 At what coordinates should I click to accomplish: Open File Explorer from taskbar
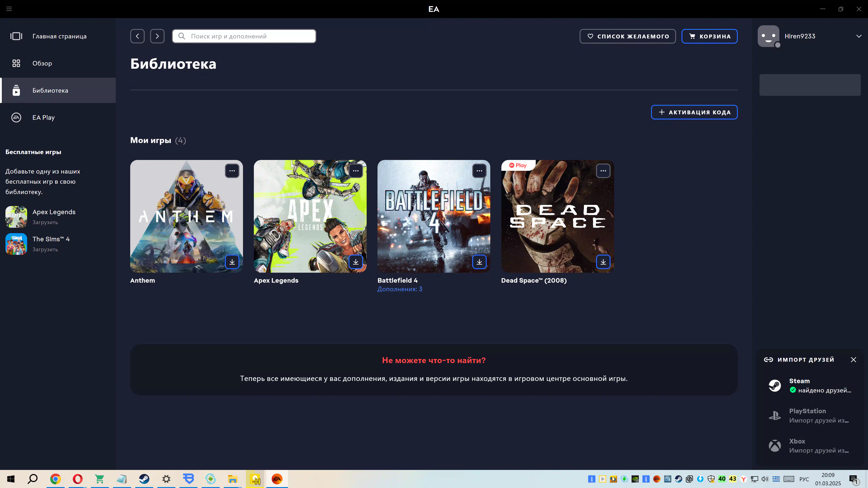[x=233, y=479]
